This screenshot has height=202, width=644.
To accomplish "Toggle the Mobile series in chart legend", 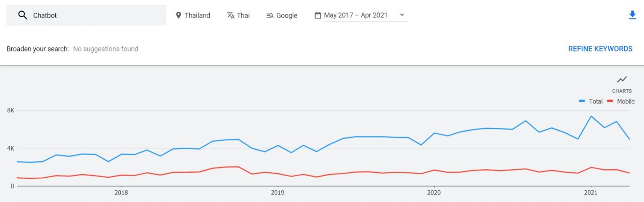I will 626,101.
